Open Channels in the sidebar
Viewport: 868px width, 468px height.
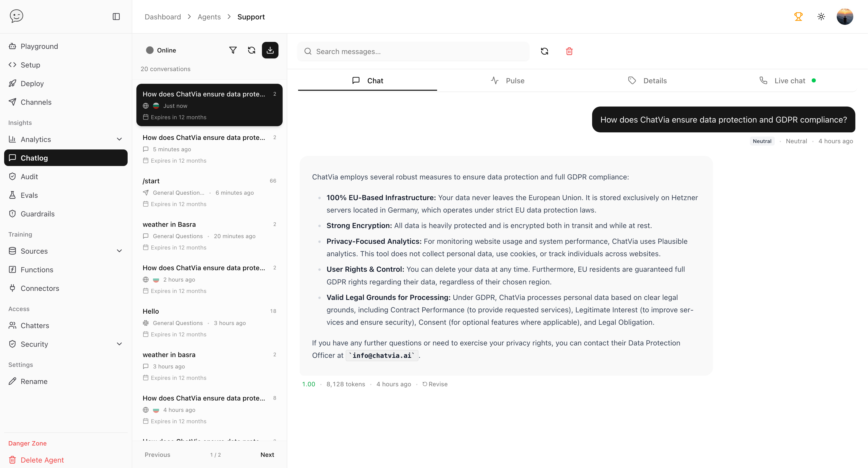tap(66, 102)
